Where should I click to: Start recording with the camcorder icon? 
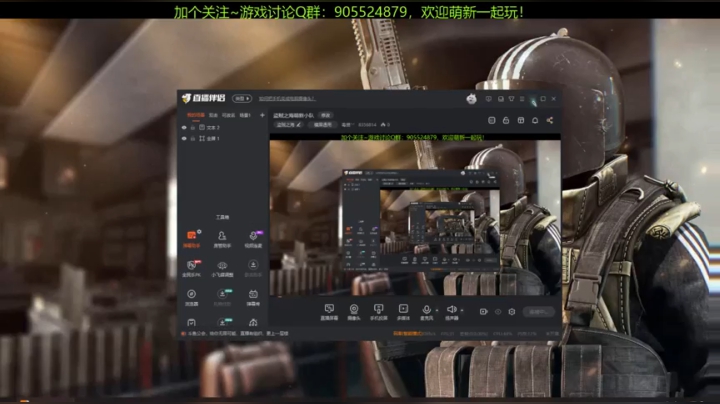coord(484,312)
